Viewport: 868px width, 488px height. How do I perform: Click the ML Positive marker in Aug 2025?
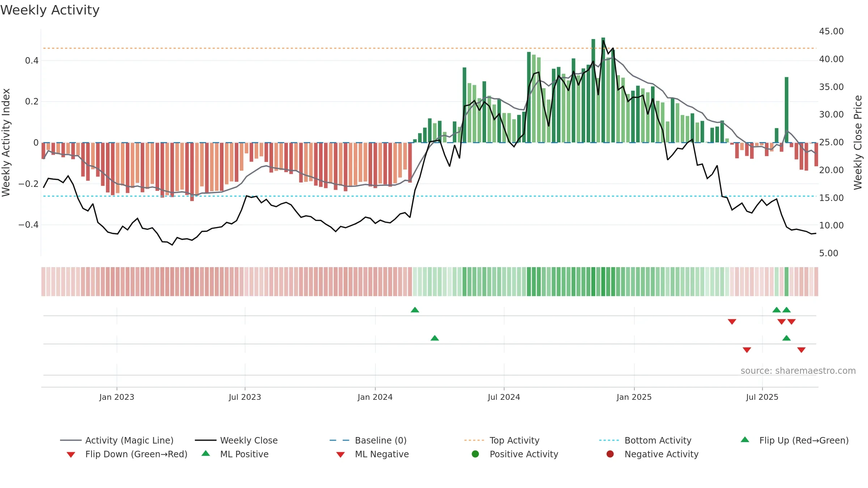coord(787,338)
